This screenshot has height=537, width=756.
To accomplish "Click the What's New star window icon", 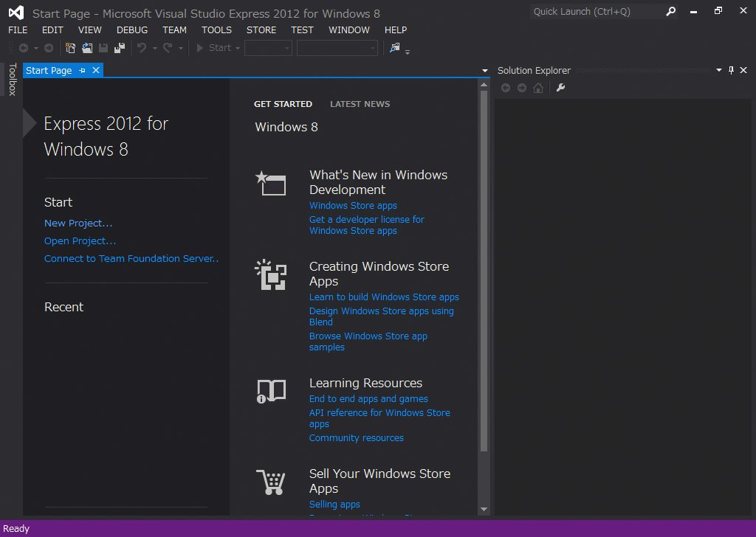I will pos(270,183).
